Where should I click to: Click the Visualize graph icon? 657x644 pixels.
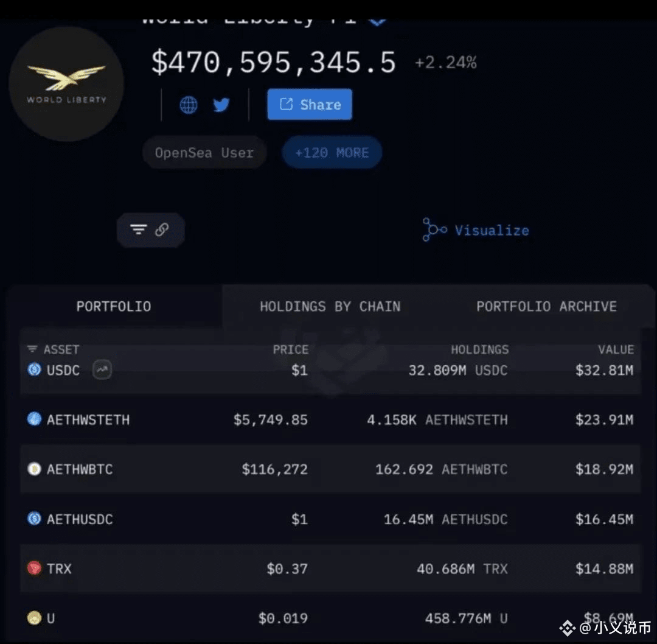(434, 229)
